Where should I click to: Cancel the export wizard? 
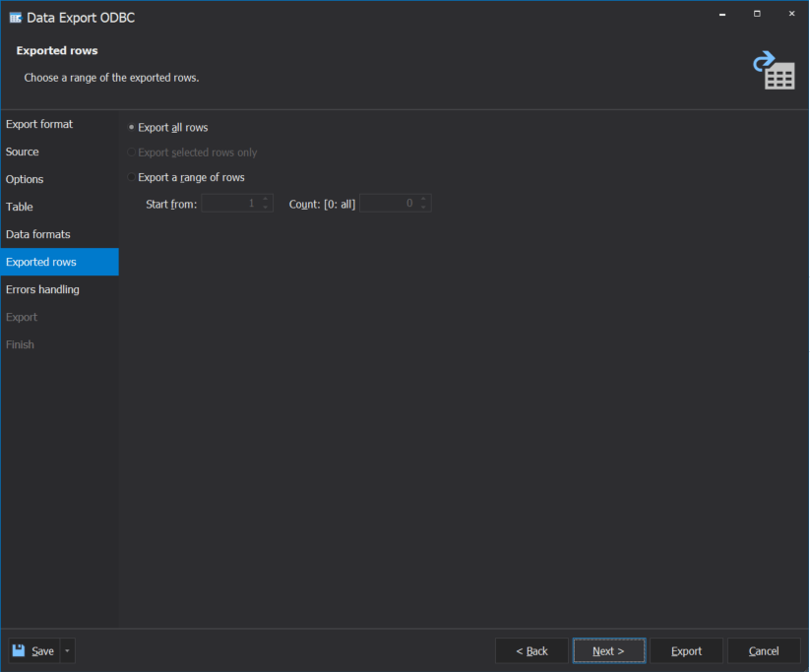pos(764,650)
